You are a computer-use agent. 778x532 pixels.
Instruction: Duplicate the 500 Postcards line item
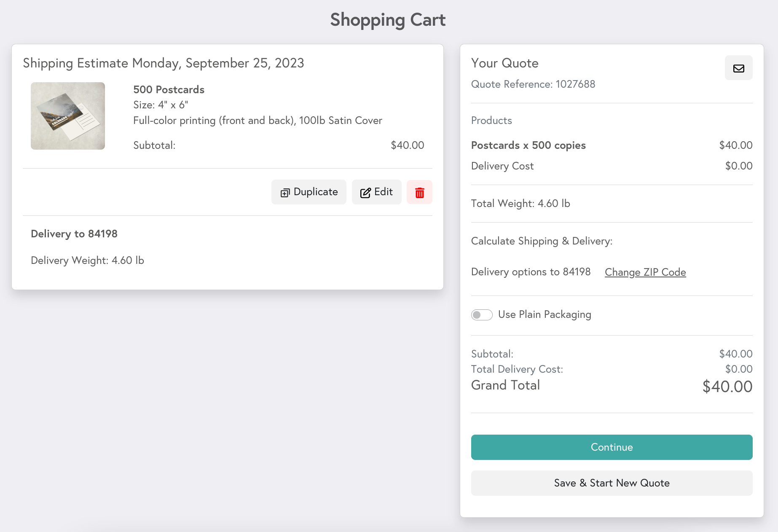(309, 192)
